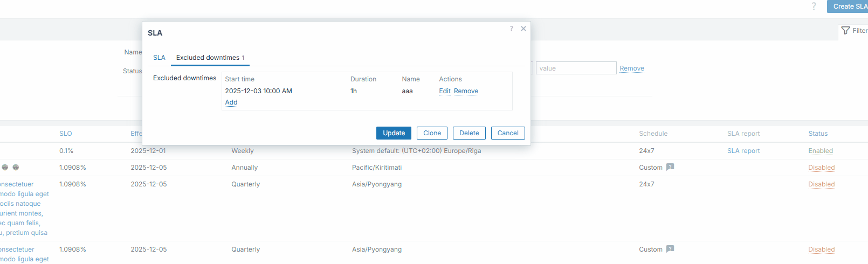This screenshot has height=264, width=868.
Task: Toggle the Enabled status of first SLA
Action: pos(820,151)
